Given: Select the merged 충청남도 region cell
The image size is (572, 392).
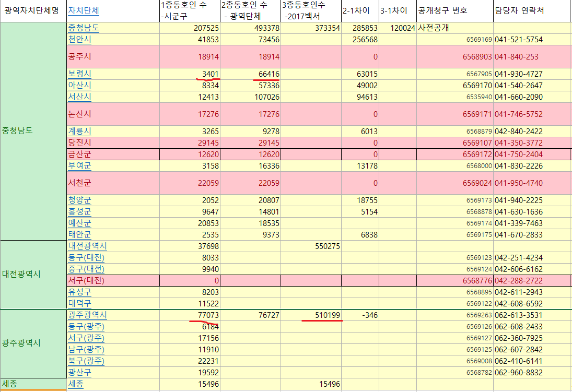Looking at the screenshot, I should pyautogui.click(x=33, y=131).
